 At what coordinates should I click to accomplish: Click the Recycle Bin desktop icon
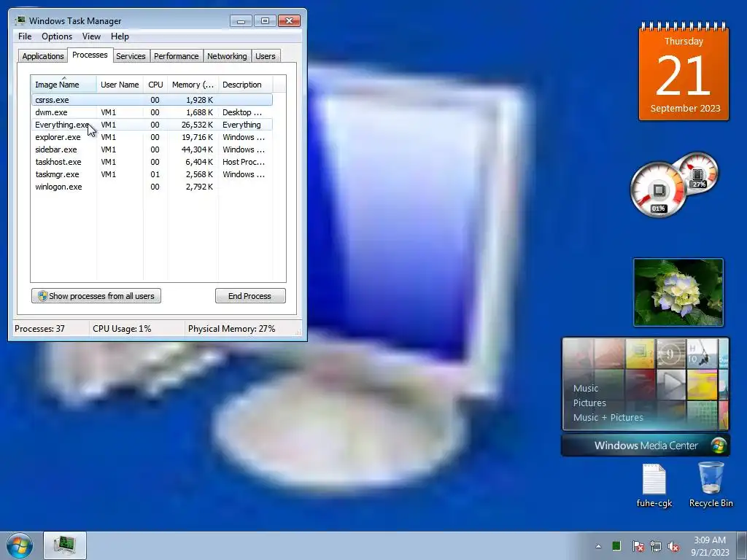711,485
